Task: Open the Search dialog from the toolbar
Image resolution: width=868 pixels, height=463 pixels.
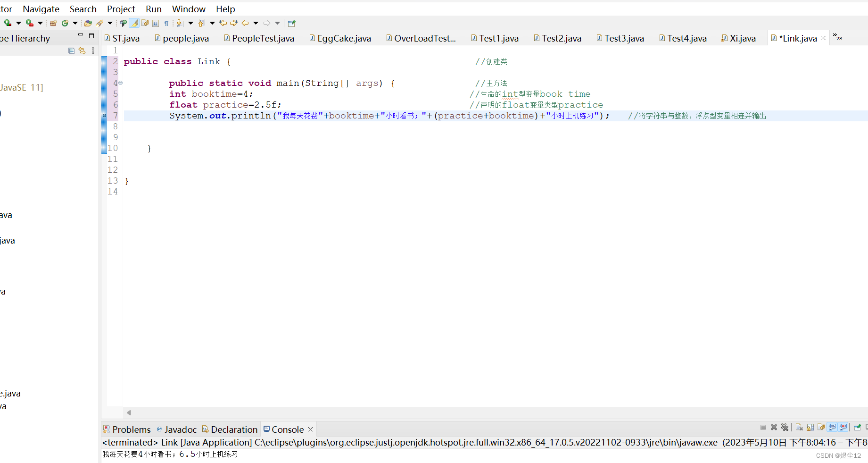Action: tap(99, 23)
